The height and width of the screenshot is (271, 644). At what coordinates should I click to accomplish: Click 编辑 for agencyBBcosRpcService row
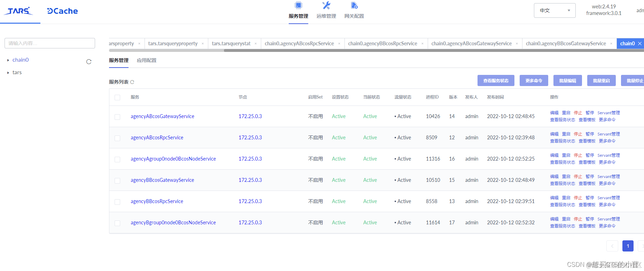point(554,198)
